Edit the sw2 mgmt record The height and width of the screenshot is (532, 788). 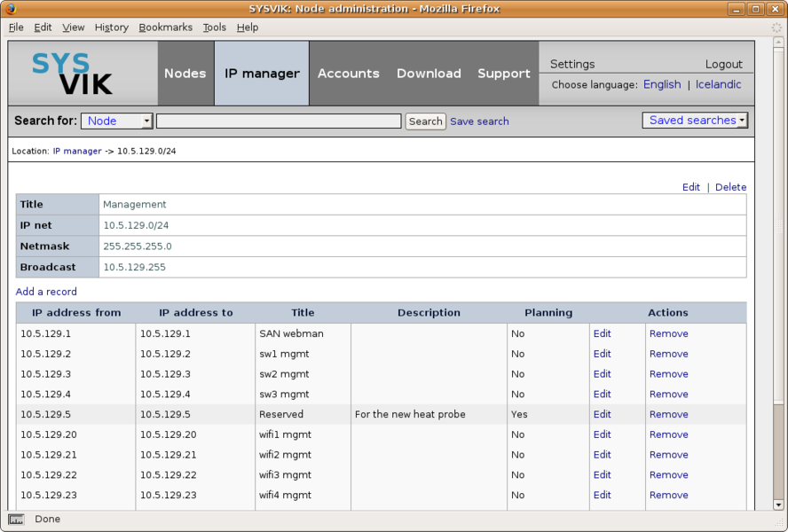tap(602, 374)
